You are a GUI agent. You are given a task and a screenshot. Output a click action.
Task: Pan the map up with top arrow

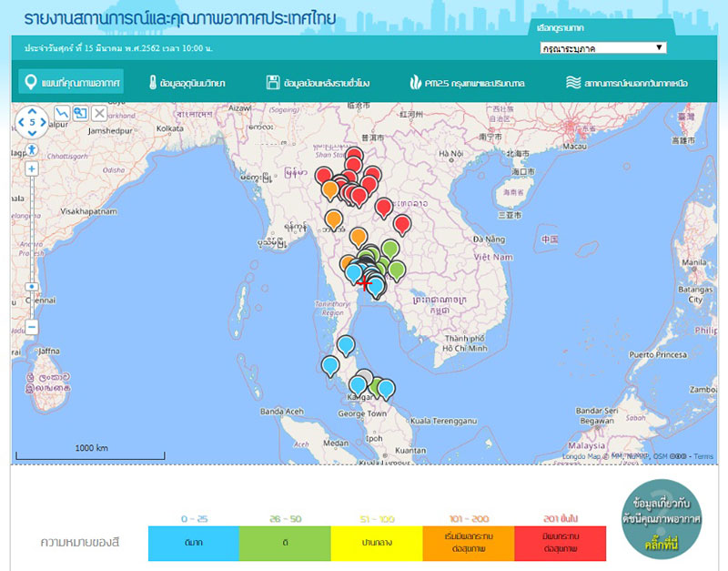(32, 109)
